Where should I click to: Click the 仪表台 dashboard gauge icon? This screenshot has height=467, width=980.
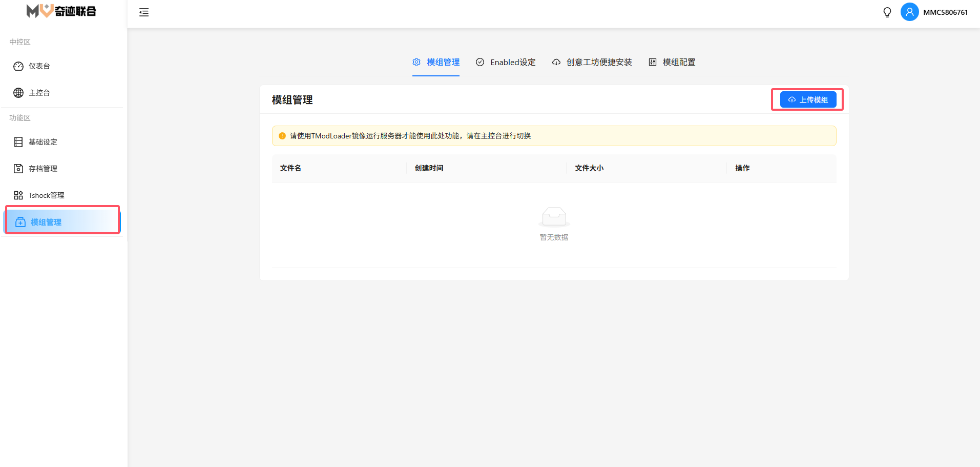click(x=18, y=66)
